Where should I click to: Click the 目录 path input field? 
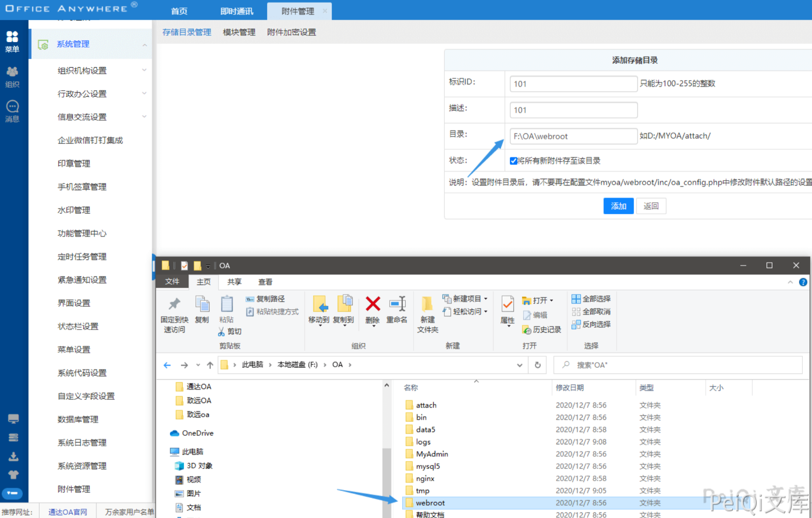(573, 136)
